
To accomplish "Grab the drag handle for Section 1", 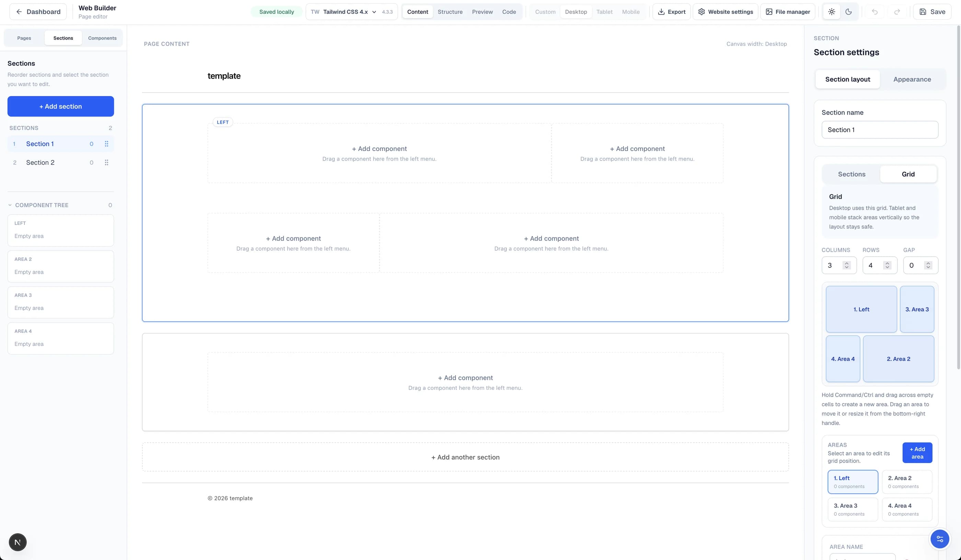I will tap(106, 144).
